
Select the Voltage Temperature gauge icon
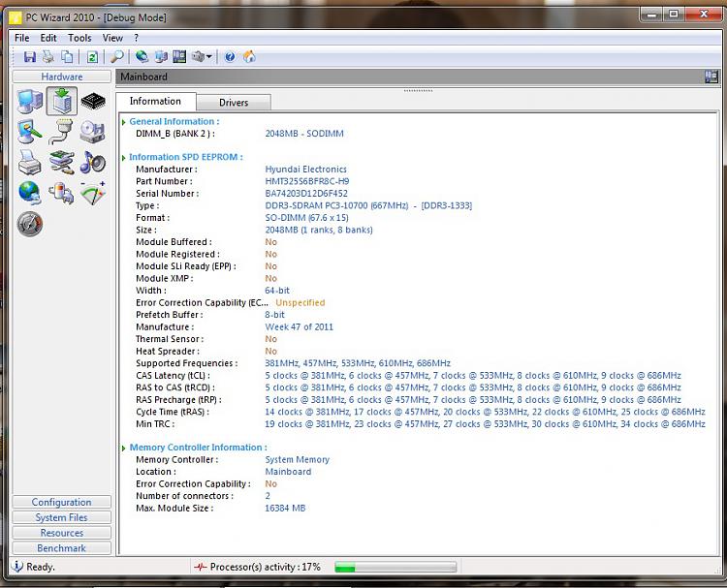93,193
